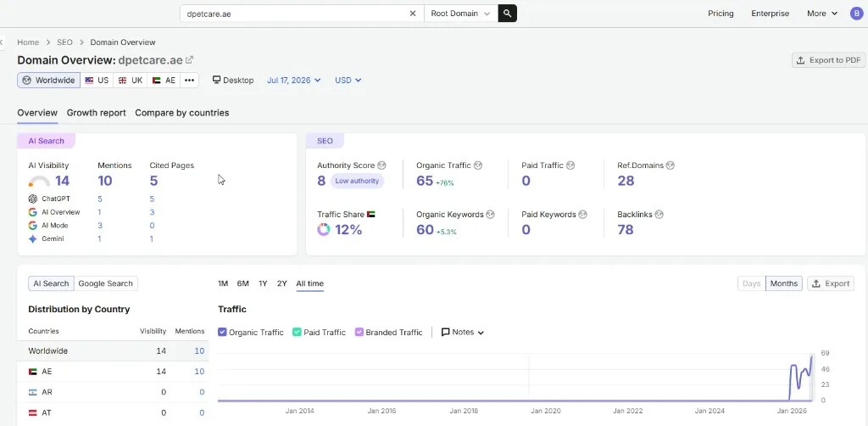
Task: Select US database
Action: (x=97, y=81)
